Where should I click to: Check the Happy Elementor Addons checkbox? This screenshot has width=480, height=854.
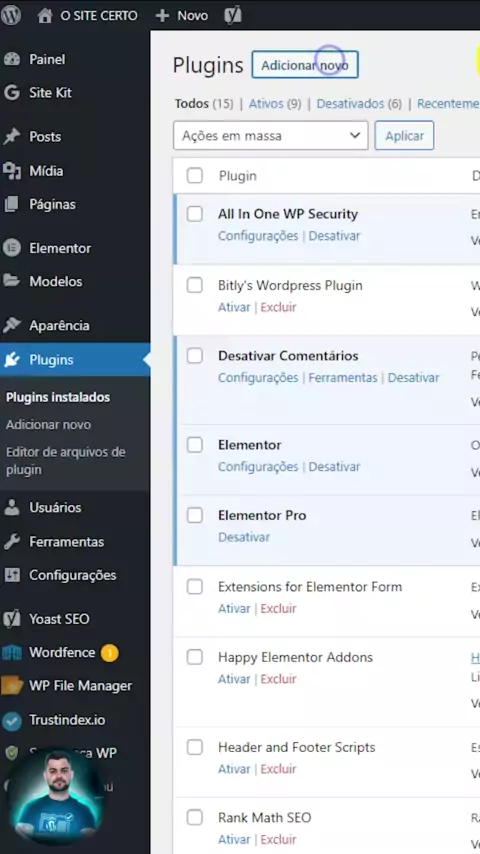point(195,657)
